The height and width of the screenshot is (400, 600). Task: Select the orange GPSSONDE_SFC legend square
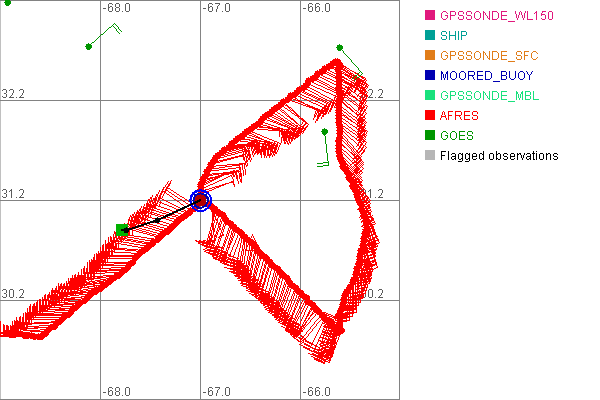[x=429, y=56]
